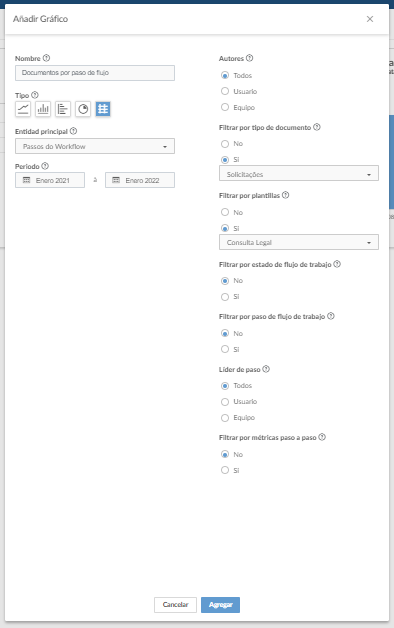Open the Enero 2022 end date picker
Viewport: 394px width, 628px height.
tap(140, 180)
